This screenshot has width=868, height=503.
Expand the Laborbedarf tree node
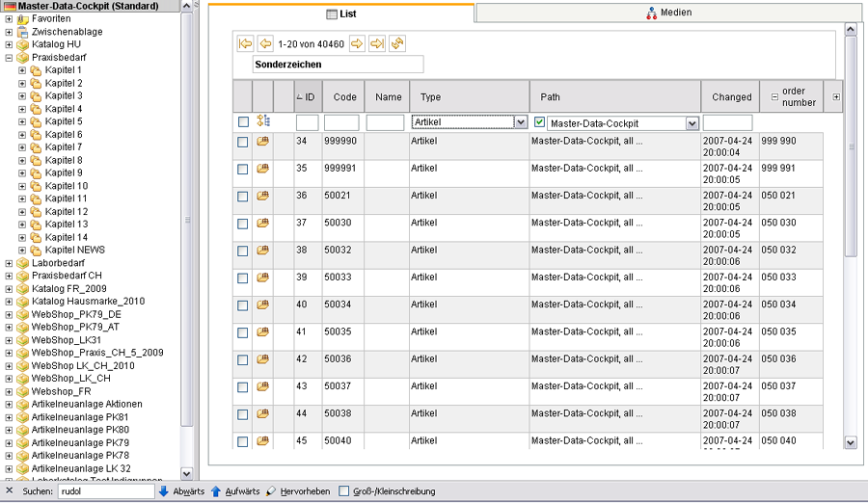click(x=9, y=263)
